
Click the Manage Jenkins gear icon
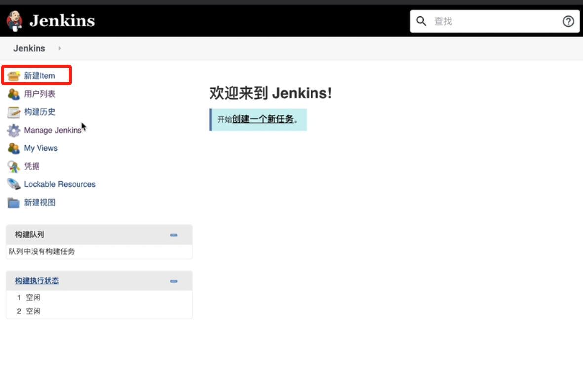click(14, 130)
